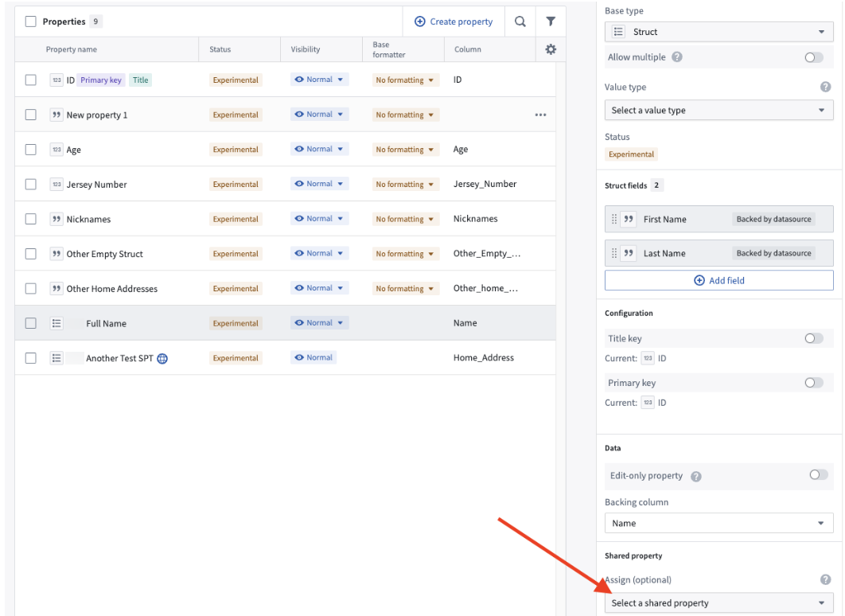
Task: Click the numeric type icon of ID row
Action: (x=56, y=80)
